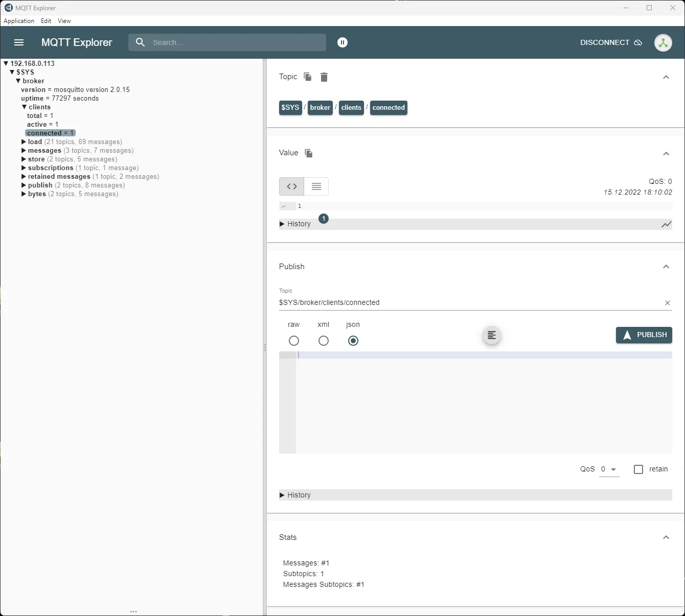The width and height of the screenshot is (685, 616).
Task: Click the search magnifier icon
Action: point(140,42)
